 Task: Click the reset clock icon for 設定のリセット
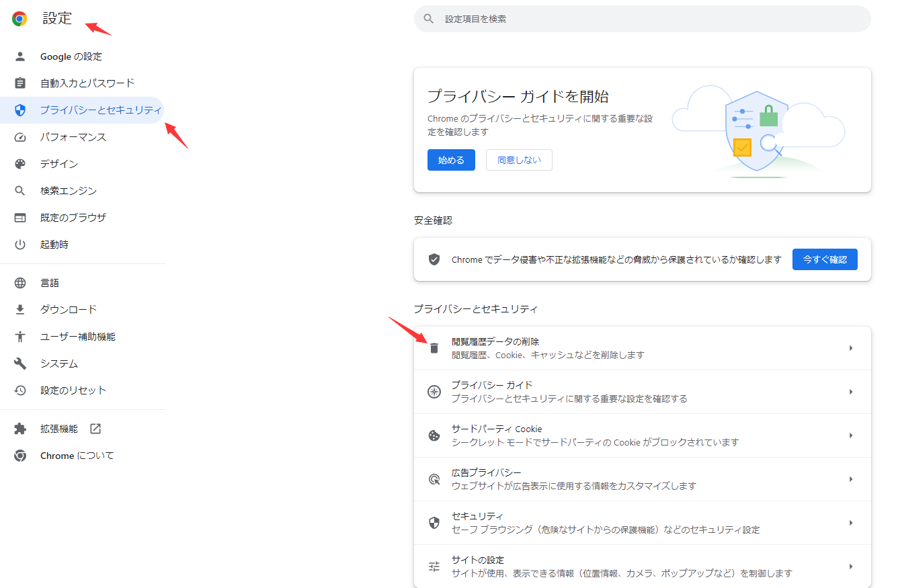coord(20,390)
